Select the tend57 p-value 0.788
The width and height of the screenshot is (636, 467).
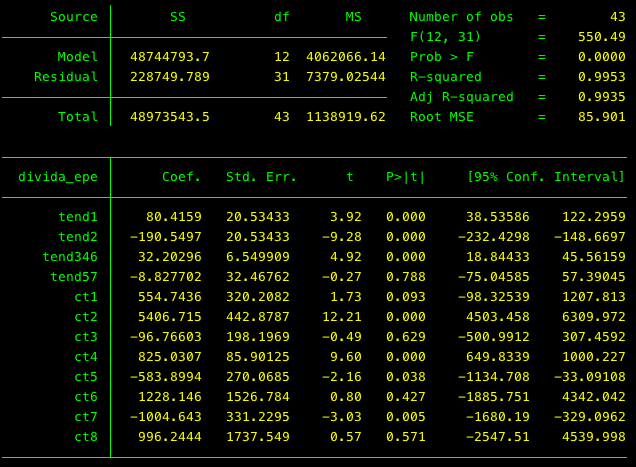click(405, 276)
